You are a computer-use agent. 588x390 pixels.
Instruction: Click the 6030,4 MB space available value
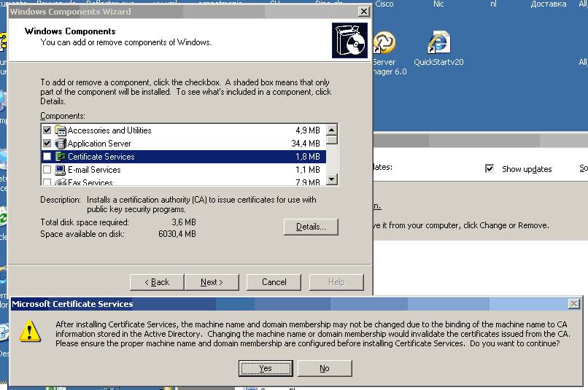177,234
